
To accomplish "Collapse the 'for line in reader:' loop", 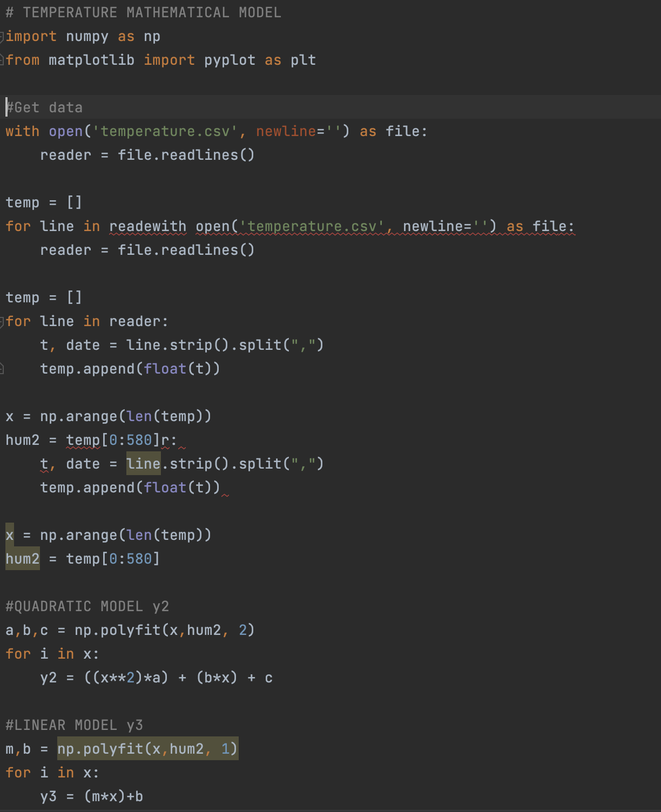I will (2, 322).
